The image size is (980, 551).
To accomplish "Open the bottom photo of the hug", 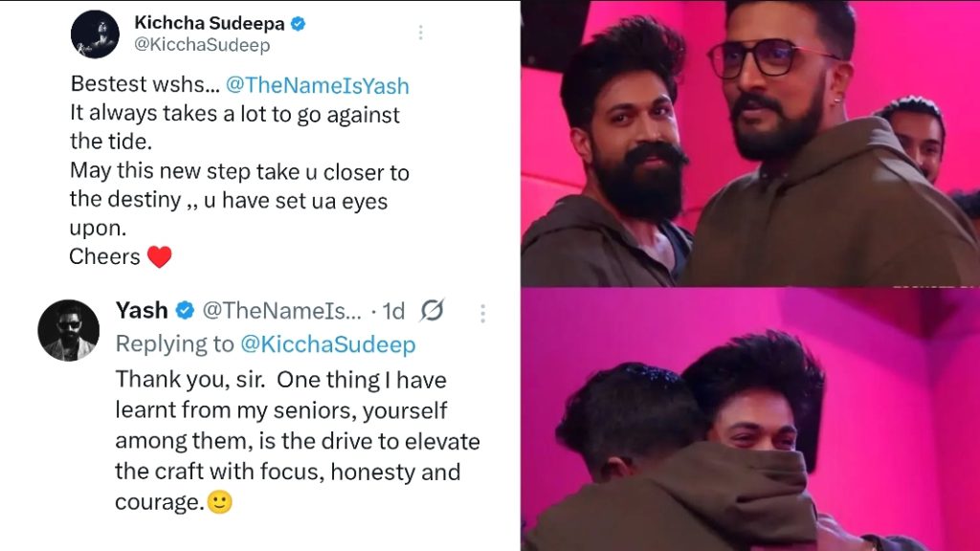I will point(750,420).
